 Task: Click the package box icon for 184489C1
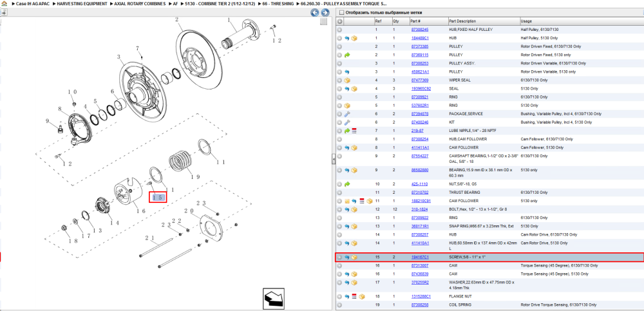pos(354,38)
